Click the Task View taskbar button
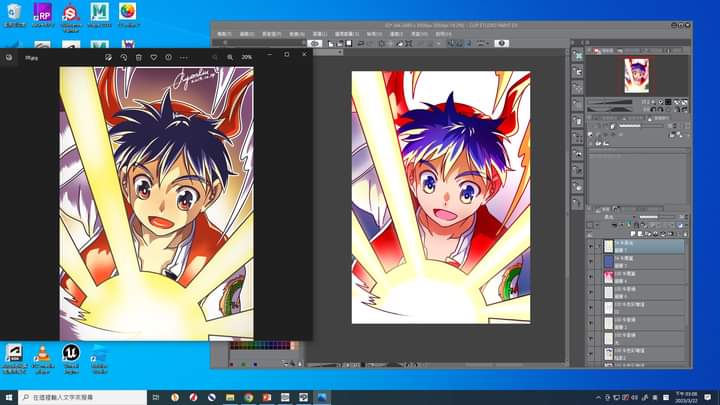This screenshot has width=720, height=405. (x=156, y=397)
